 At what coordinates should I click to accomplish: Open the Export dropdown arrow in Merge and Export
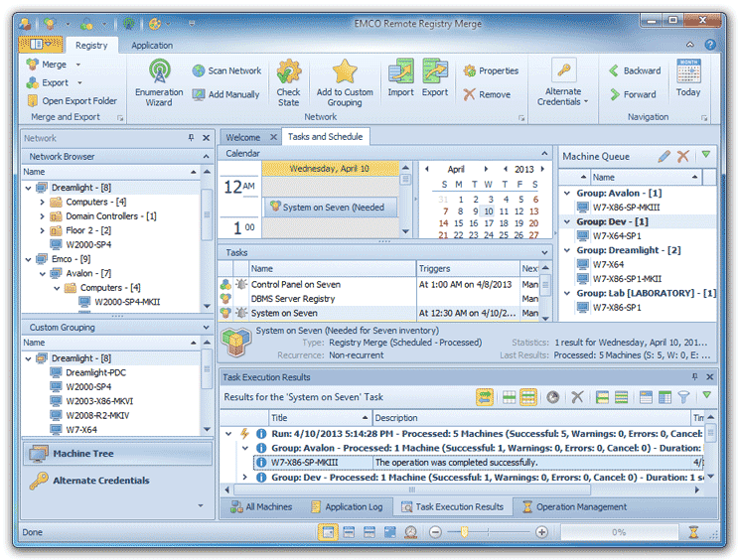pyautogui.click(x=79, y=82)
